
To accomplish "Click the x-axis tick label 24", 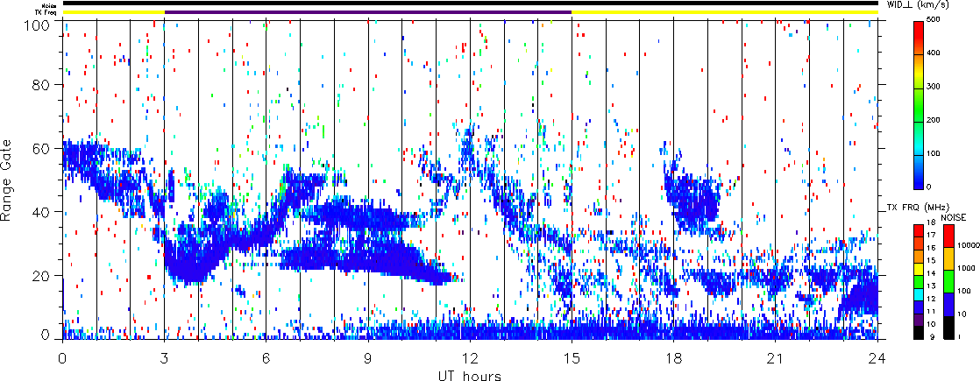I will click(x=877, y=358).
